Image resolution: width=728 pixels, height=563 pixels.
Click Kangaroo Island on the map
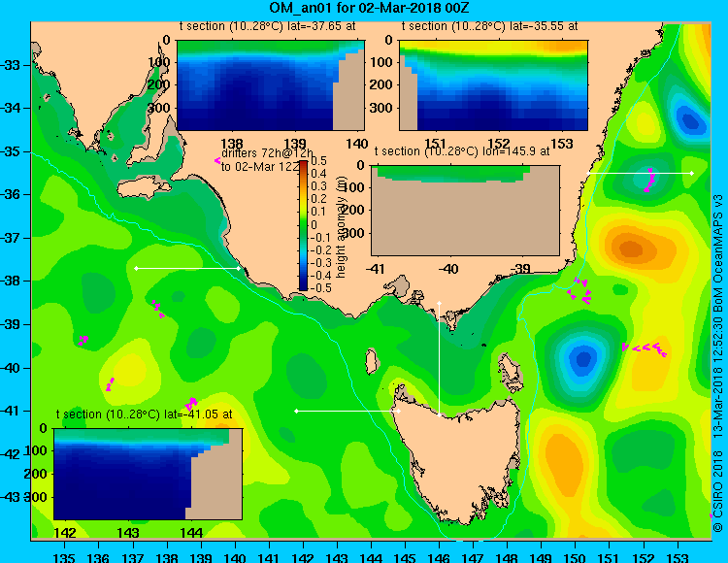click(x=143, y=188)
